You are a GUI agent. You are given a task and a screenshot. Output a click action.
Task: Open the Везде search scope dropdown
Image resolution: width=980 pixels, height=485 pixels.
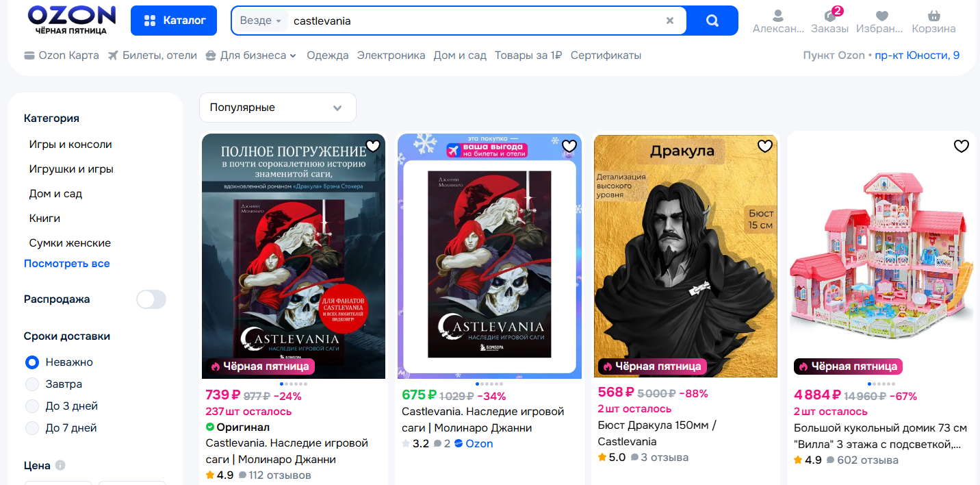pos(261,21)
